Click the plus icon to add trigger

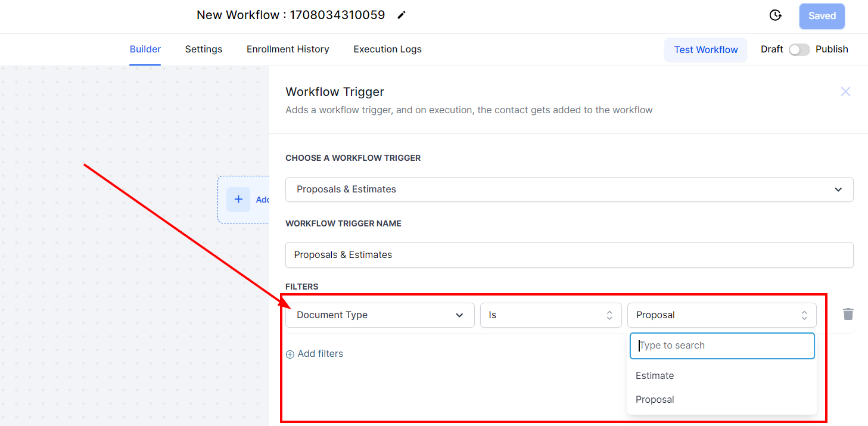[238, 200]
